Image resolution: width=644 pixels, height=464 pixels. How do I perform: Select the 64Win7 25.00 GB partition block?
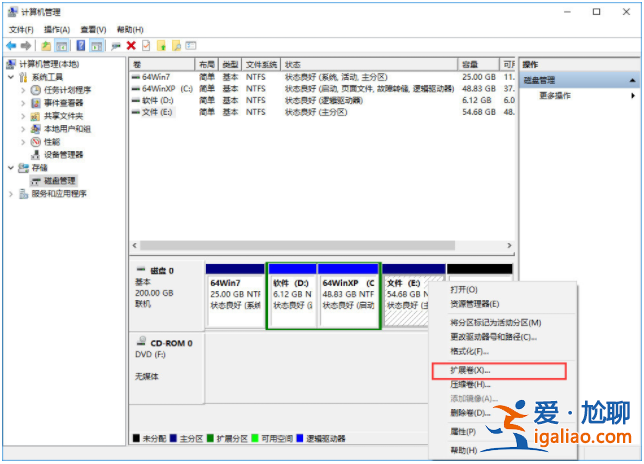235,296
